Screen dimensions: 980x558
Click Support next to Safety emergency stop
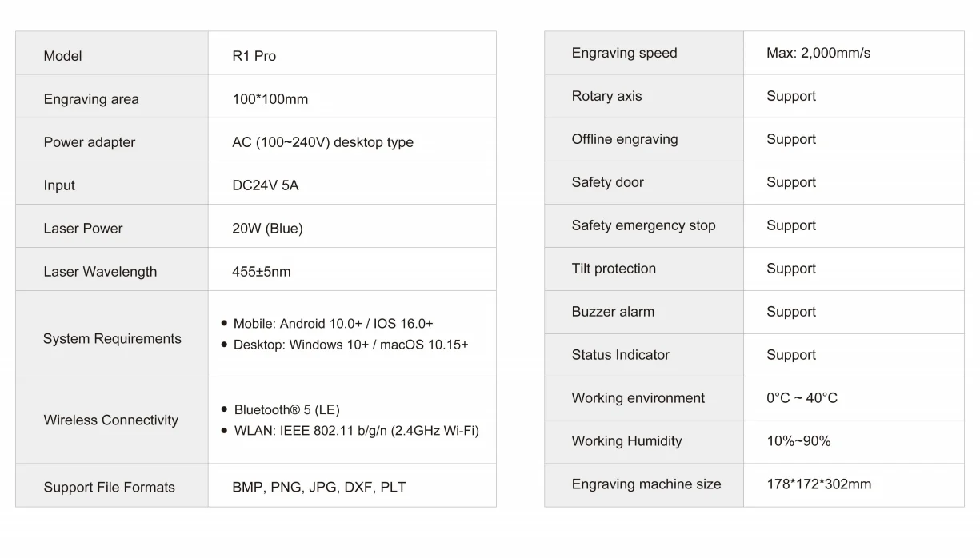pyautogui.click(x=791, y=225)
